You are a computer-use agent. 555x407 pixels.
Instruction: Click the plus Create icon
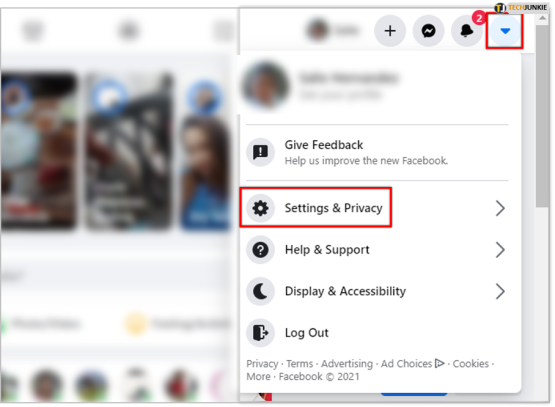click(x=390, y=31)
